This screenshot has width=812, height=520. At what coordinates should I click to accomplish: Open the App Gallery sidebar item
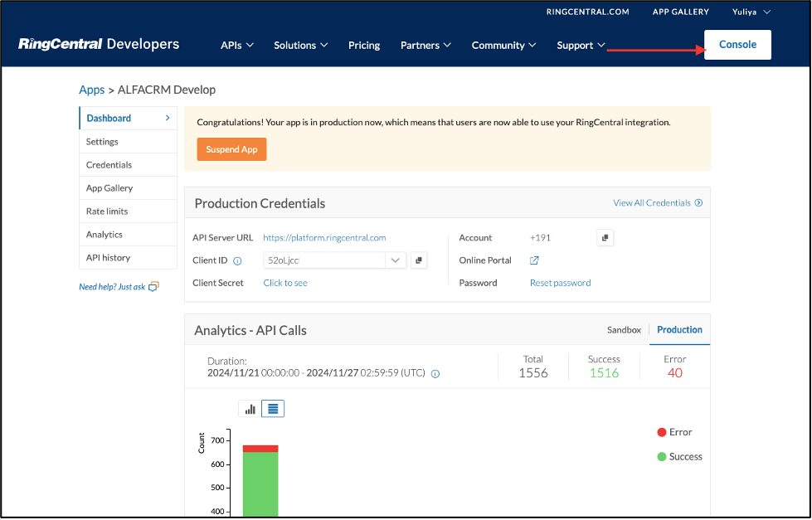pyautogui.click(x=128, y=188)
